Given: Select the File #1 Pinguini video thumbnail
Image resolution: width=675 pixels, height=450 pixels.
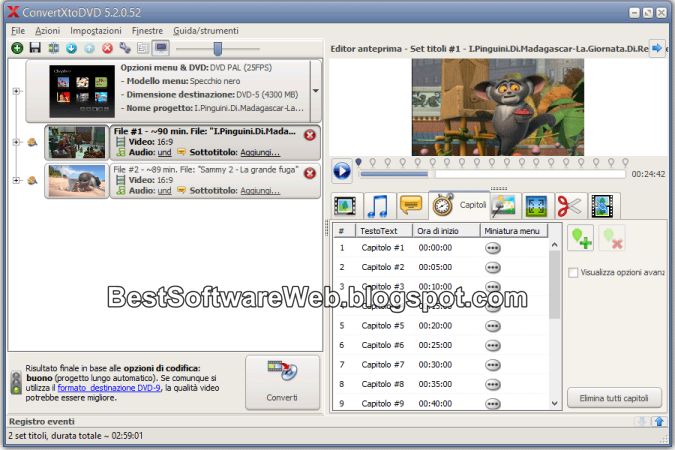Looking at the screenshot, I should [x=77, y=142].
